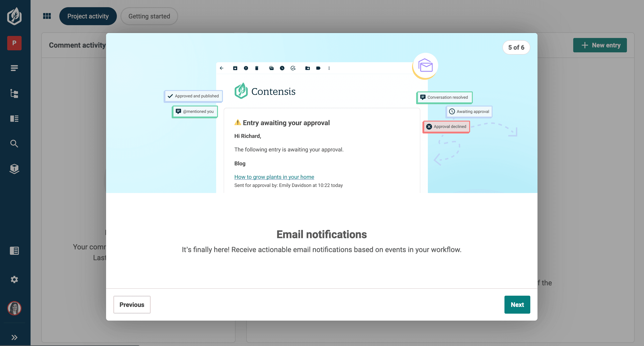Click the New entry button
This screenshot has height=346, width=644.
[x=600, y=45]
